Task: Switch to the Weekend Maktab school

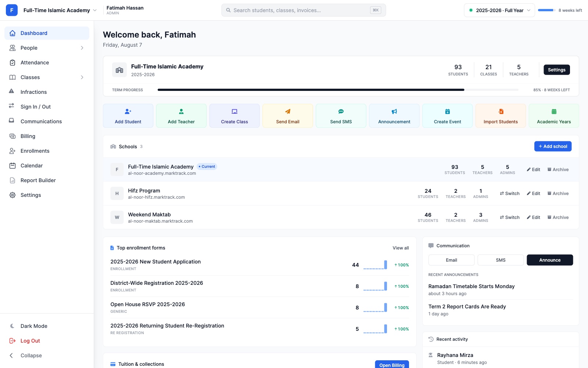Action: click(x=509, y=217)
